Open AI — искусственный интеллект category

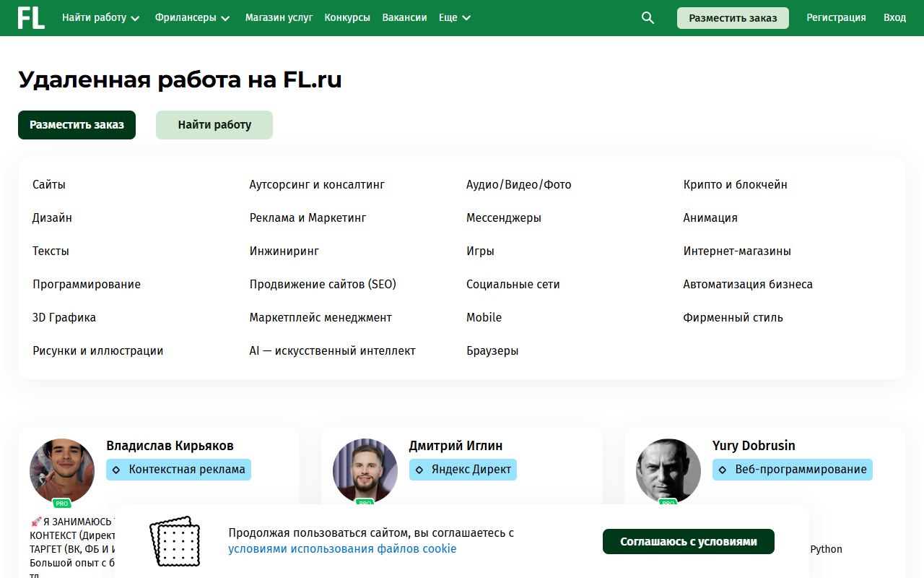tap(333, 351)
